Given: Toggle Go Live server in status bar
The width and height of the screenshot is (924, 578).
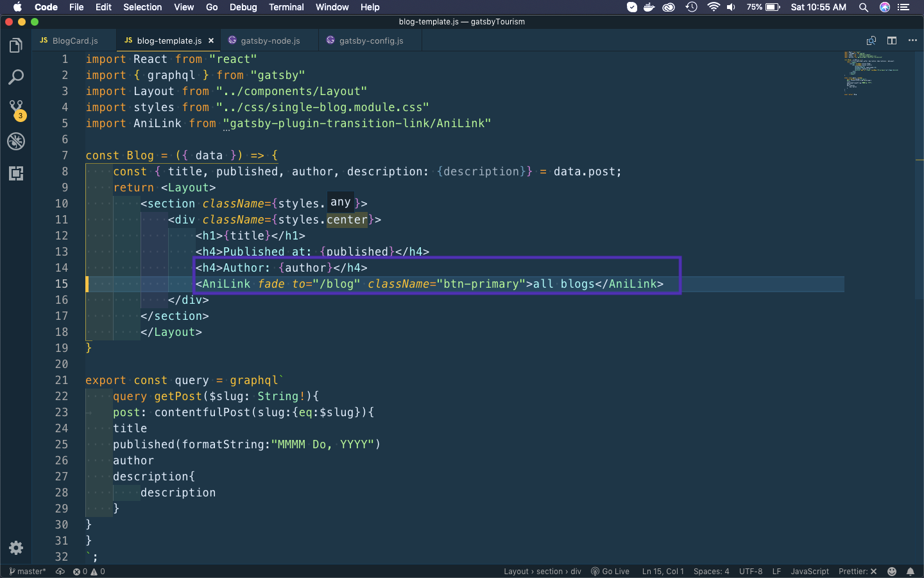Looking at the screenshot, I should [610, 572].
